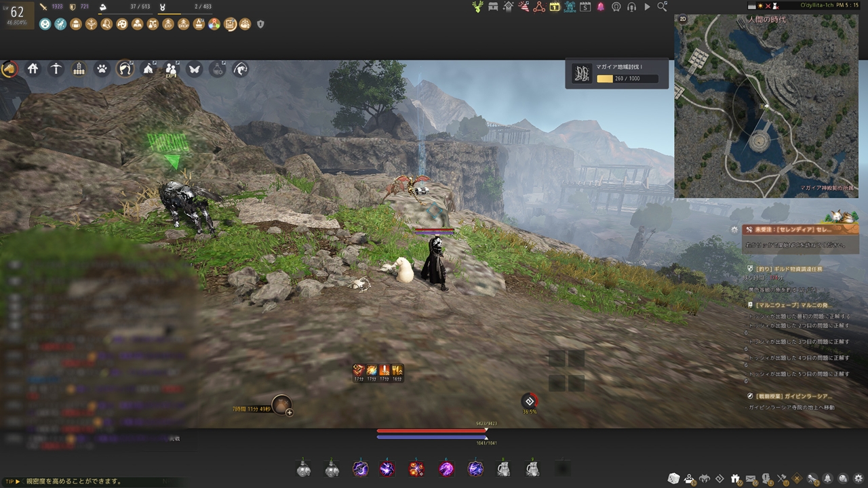Image resolution: width=868 pixels, height=488 pixels.
Task: Toggle compass navigation for 戦闘授業 quest
Action: click(x=749, y=396)
